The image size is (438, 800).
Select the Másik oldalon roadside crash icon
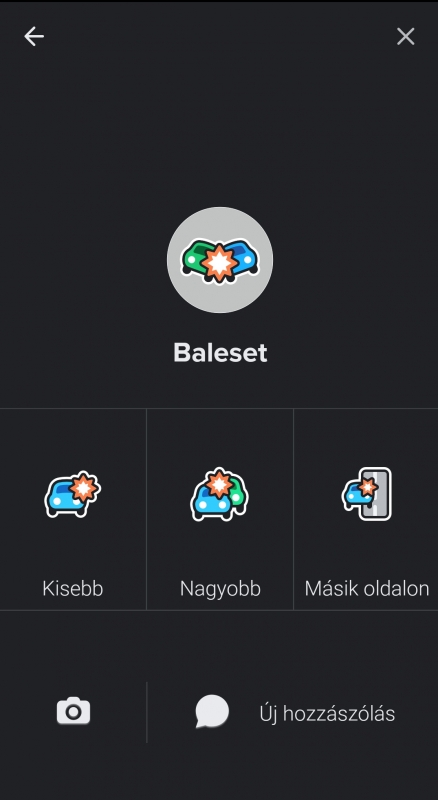point(367,494)
